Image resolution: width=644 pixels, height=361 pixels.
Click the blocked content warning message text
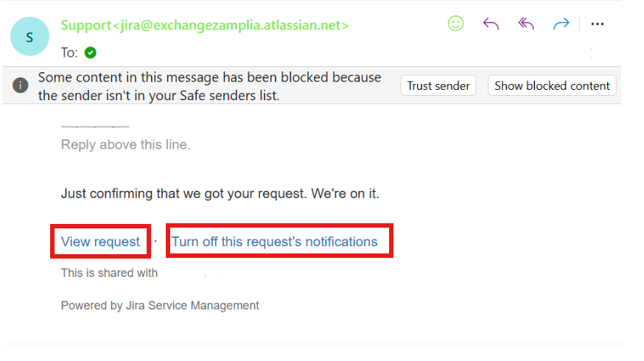(x=209, y=85)
